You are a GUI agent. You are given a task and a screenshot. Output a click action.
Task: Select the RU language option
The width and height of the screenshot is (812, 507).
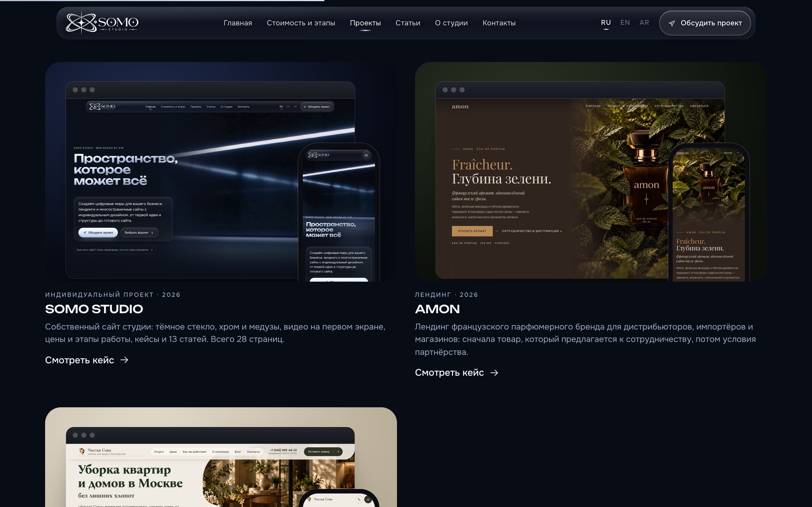click(x=606, y=23)
